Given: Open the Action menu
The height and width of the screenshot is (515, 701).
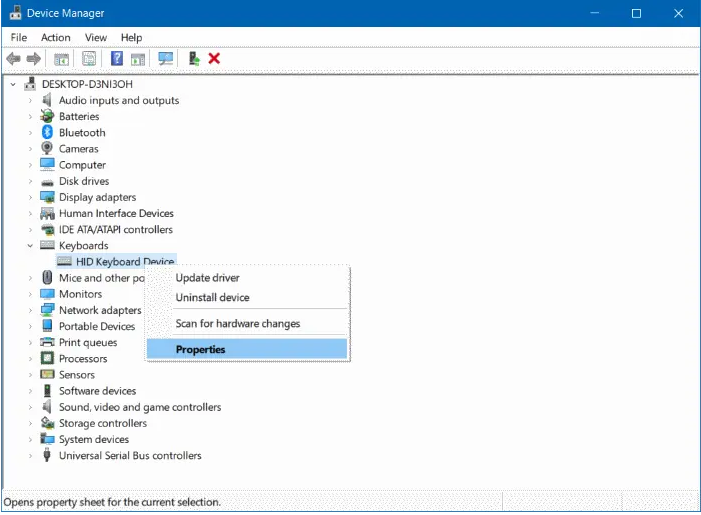Looking at the screenshot, I should 56,38.
